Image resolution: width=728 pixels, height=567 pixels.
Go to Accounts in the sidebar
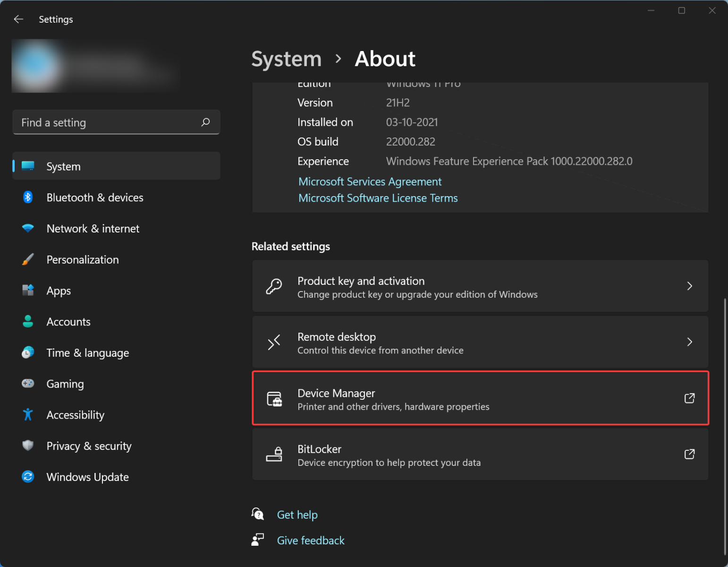click(116, 322)
